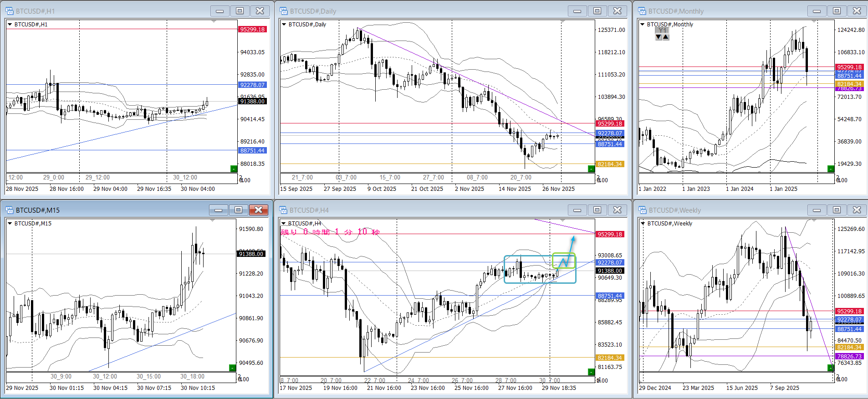Click the chart icon in BTCUSD#,Weekly title bar

click(x=643, y=210)
